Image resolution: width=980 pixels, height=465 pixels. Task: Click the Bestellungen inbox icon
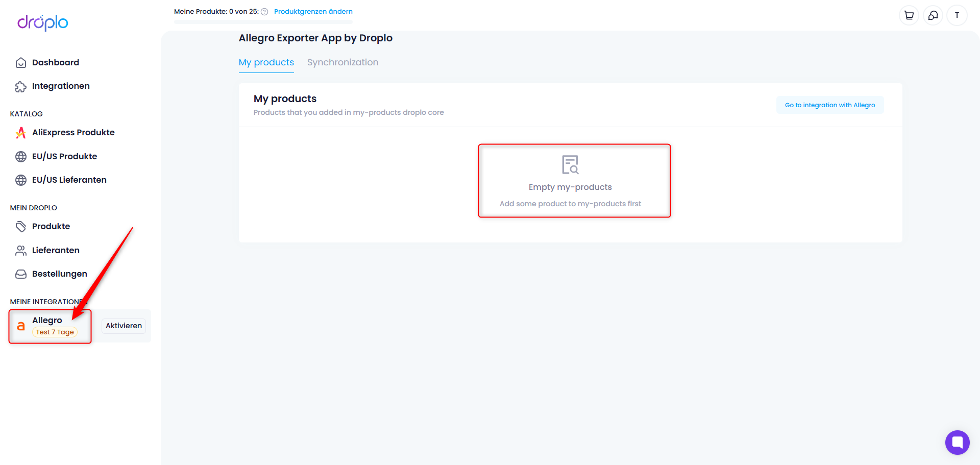[x=21, y=274]
